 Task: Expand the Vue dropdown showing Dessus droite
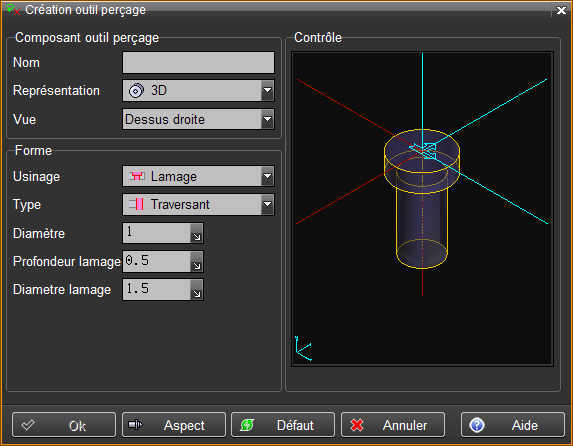[x=267, y=119]
